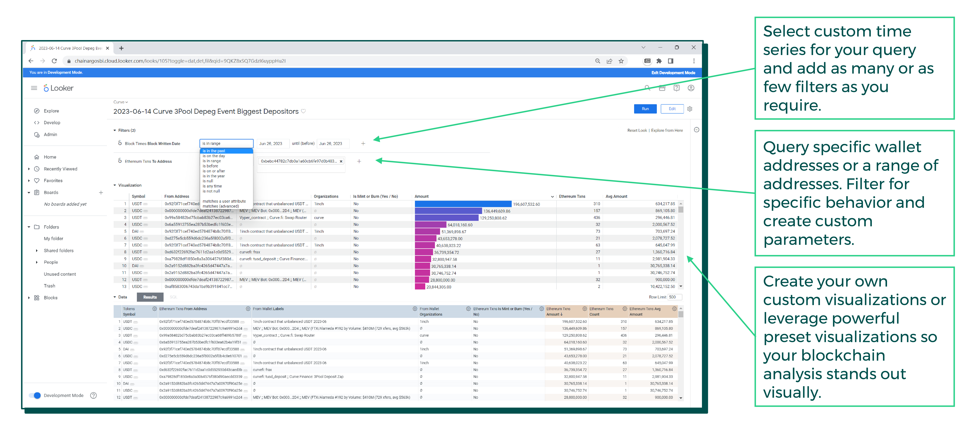Screen dimensions: 980x430
Task: Favorite this Look using heart icon
Action: (303, 111)
